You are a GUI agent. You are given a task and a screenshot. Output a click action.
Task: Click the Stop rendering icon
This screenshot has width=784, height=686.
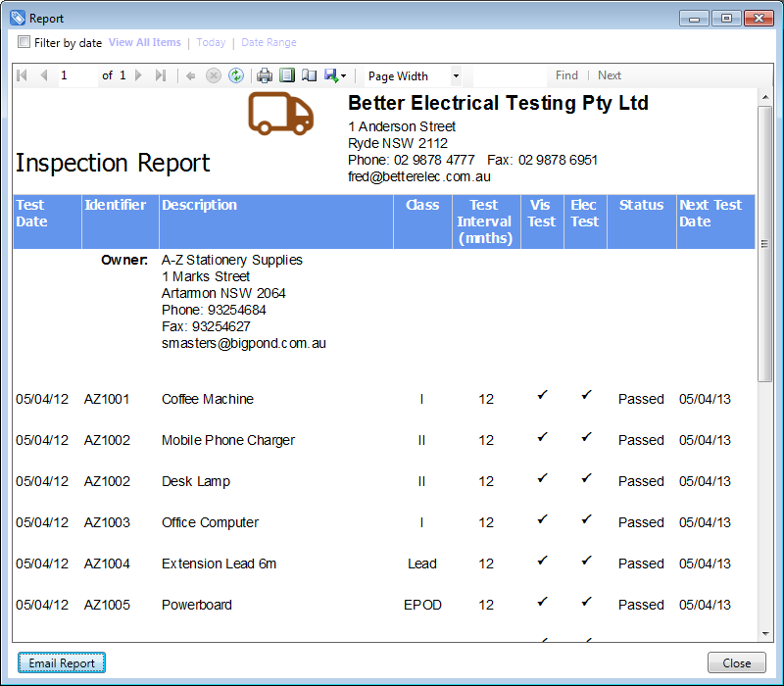click(214, 75)
